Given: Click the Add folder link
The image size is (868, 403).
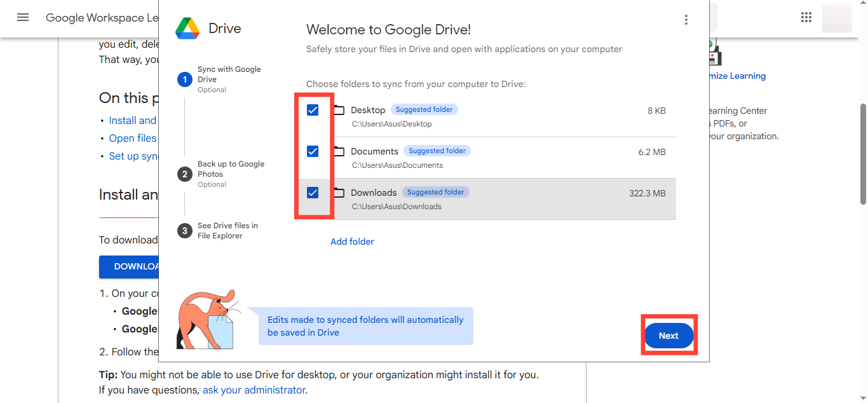Looking at the screenshot, I should coord(352,242).
